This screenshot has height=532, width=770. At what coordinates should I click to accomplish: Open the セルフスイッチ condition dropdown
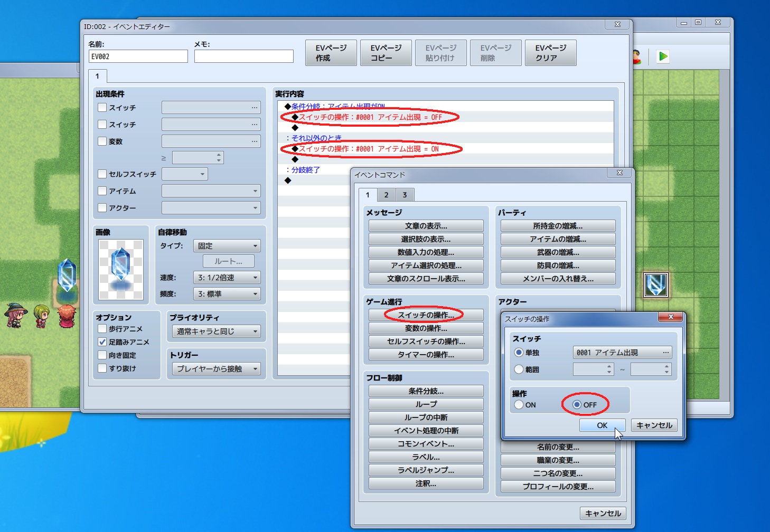[x=185, y=174]
